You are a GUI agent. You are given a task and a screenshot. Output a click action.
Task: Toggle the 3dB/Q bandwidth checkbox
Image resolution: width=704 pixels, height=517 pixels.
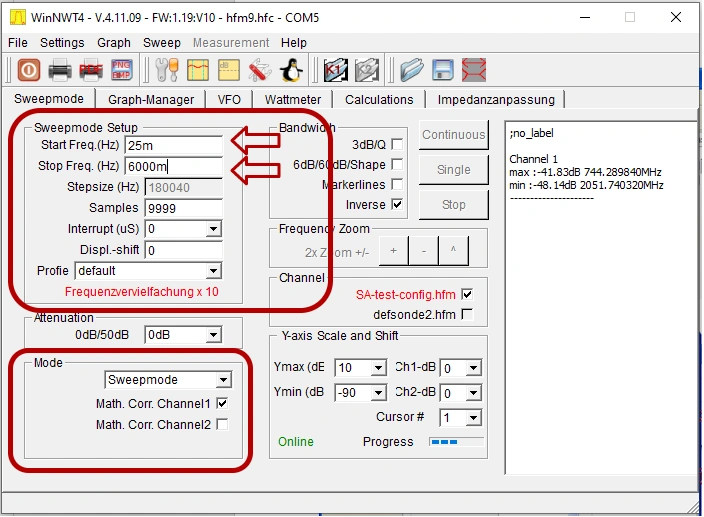tap(397, 144)
